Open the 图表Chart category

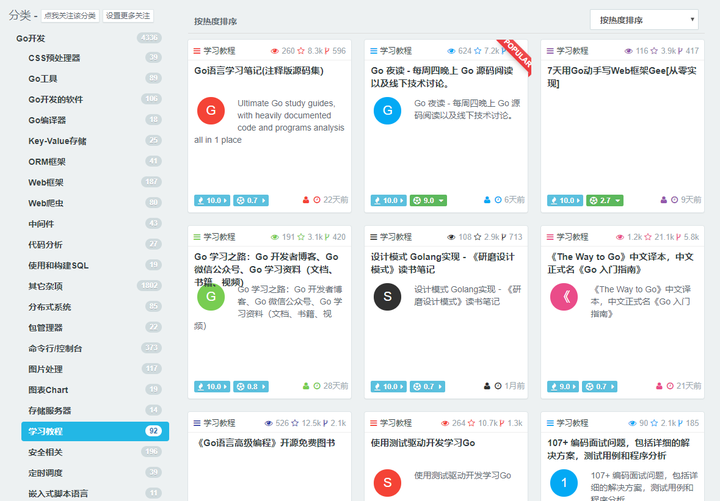[x=48, y=390]
